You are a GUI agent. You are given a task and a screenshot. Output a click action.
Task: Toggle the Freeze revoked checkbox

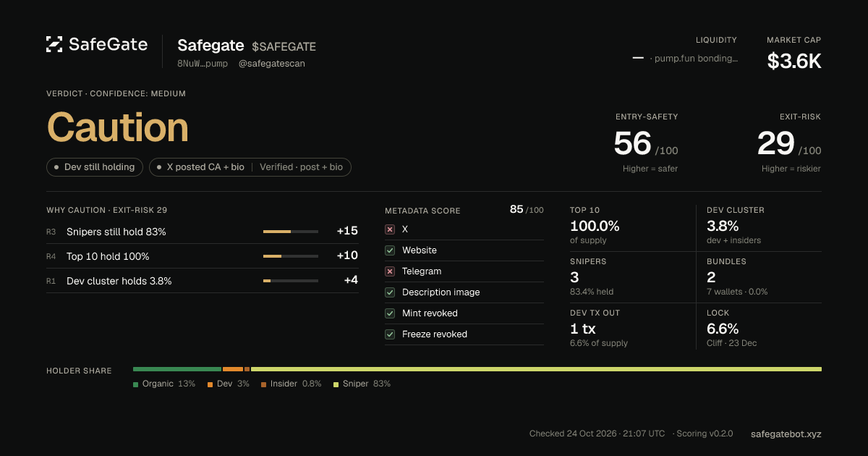pos(390,334)
